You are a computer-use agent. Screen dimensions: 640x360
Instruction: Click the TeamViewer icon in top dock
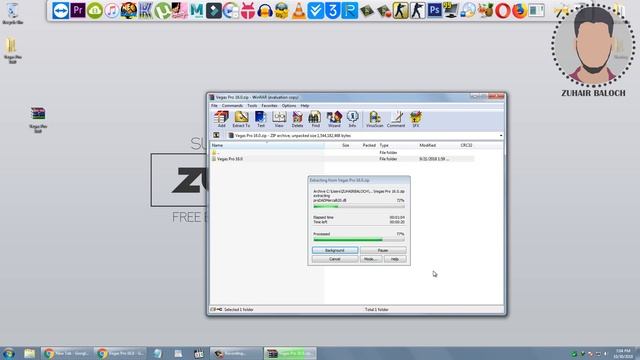(x=60, y=11)
